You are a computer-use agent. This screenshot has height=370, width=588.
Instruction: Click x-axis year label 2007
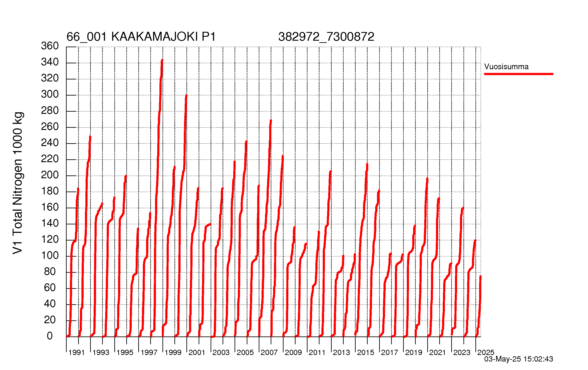269,352
